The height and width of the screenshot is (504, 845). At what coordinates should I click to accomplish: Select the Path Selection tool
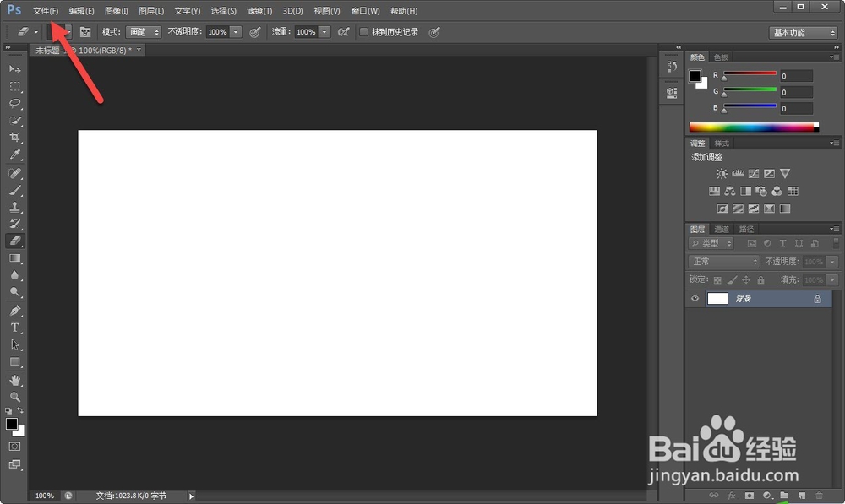click(14, 344)
